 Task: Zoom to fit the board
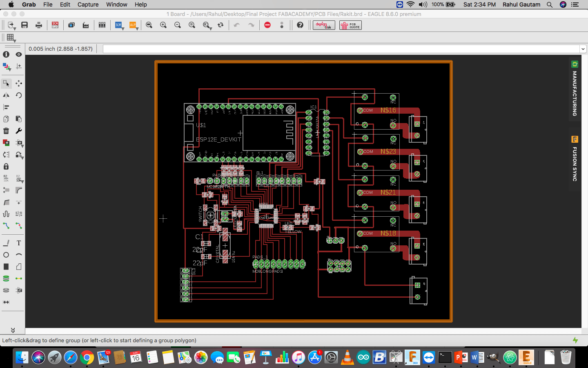149,25
